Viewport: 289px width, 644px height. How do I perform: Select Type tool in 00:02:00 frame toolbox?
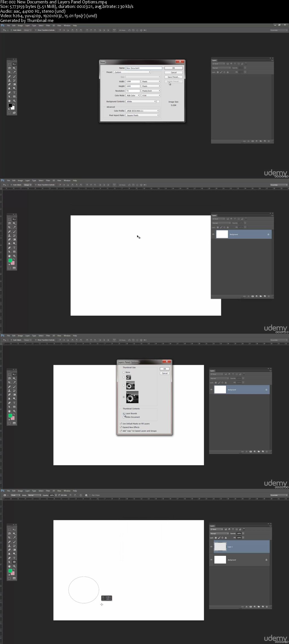pyautogui.click(x=14, y=403)
